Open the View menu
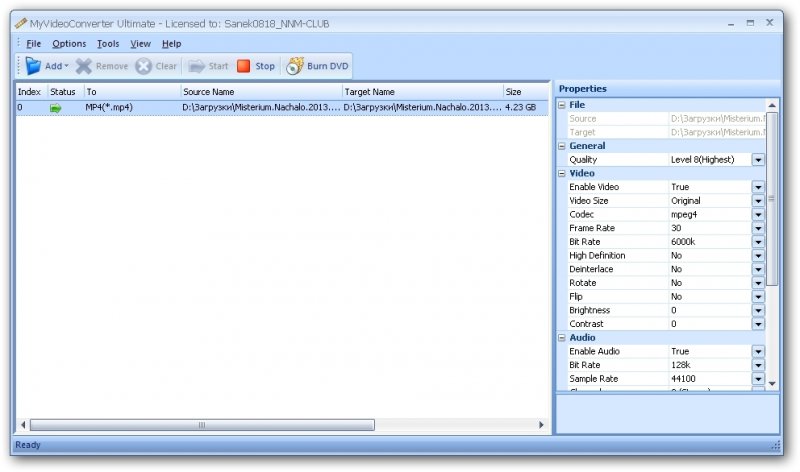 click(140, 44)
